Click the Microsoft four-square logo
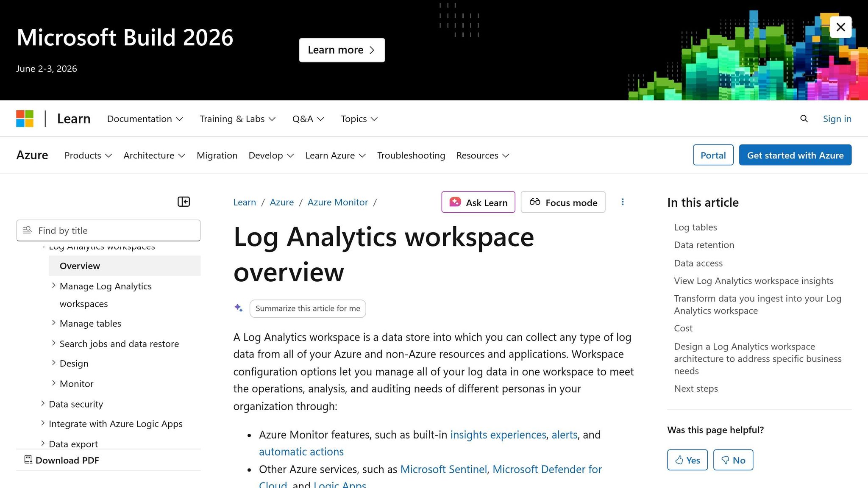This screenshot has height=488, width=868. [x=25, y=119]
